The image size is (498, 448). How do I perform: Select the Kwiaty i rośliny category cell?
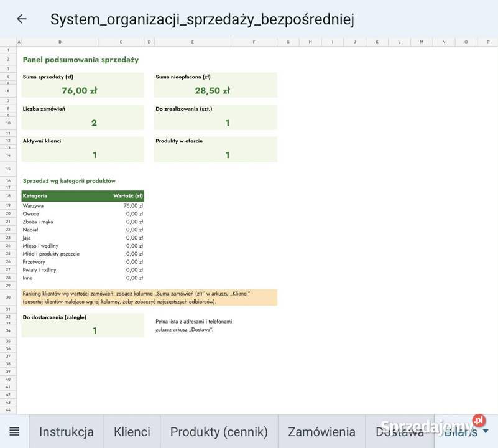pyautogui.click(x=60, y=269)
